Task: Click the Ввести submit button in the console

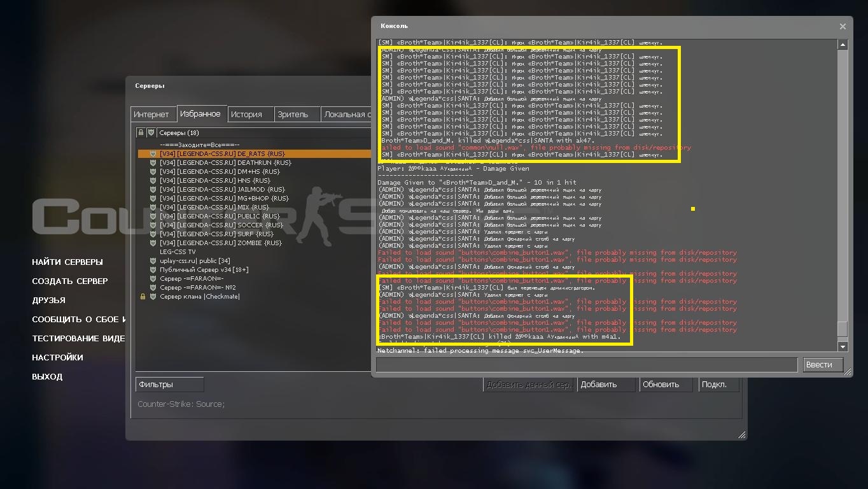Action: coord(823,365)
